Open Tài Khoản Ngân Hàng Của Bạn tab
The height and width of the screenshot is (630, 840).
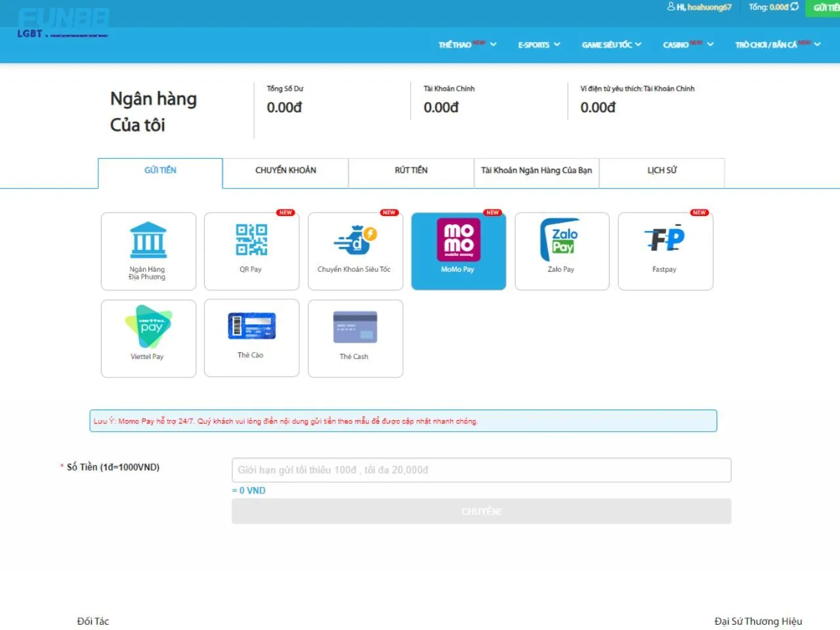click(536, 173)
